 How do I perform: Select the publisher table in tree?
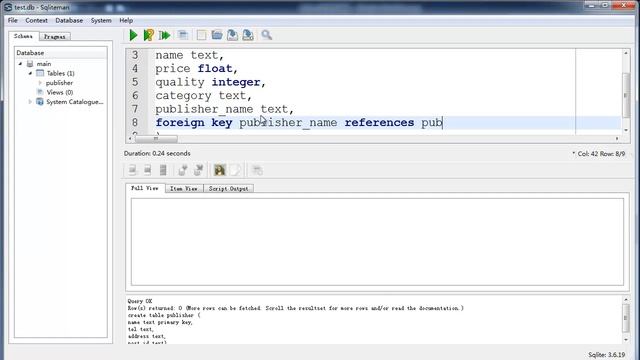[x=59, y=83]
